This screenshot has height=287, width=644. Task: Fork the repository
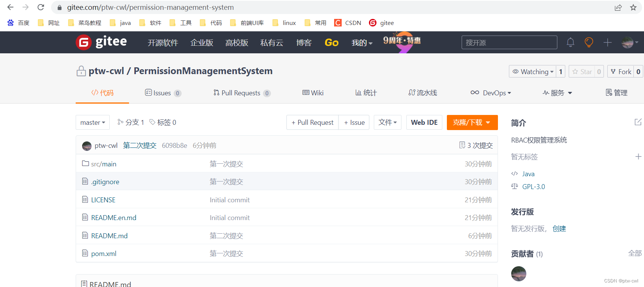[x=621, y=71]
